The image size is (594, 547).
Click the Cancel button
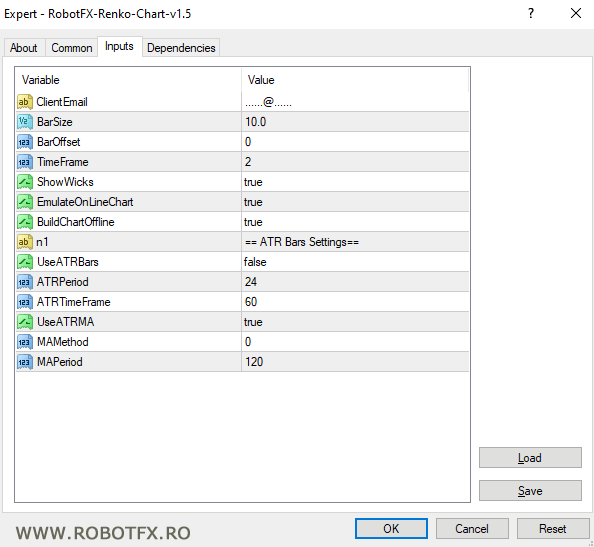click(472, 528)
